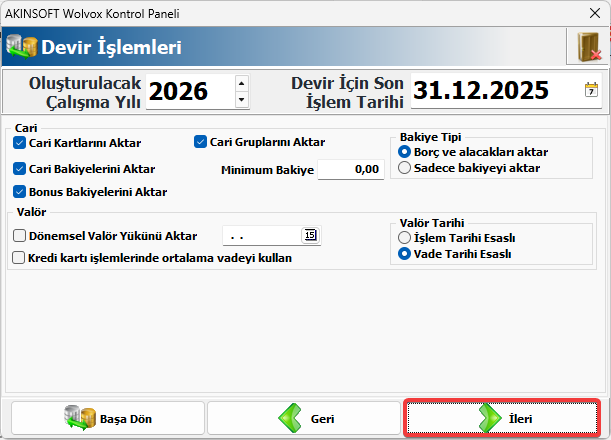Proceed with the İleri button
This screenshot has width=611, height=440.
[x=502, y=418]
